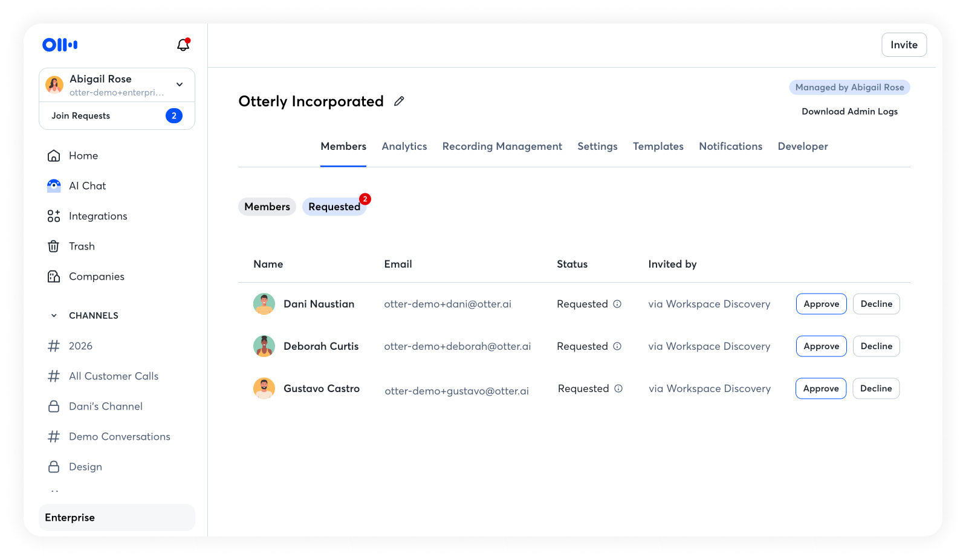Decline Deborah Curtis's request
This screenshot has width=966, height=560.
pos(877,346)
